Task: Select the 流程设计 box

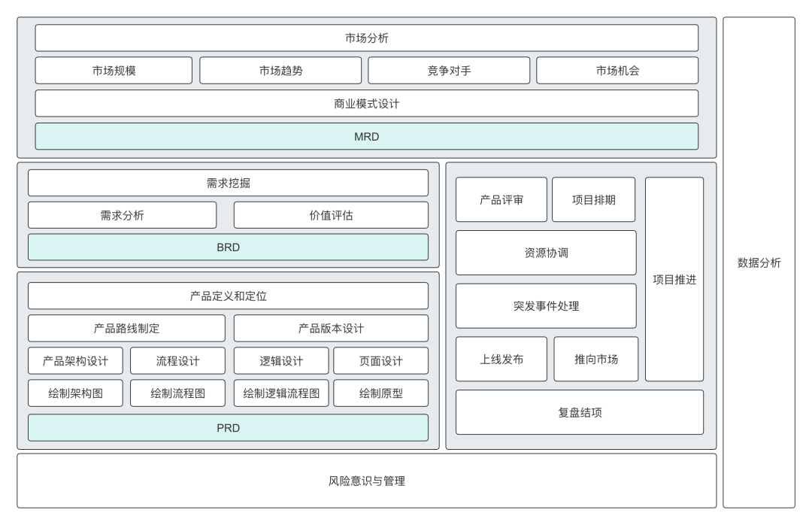Action: [177, 361]
